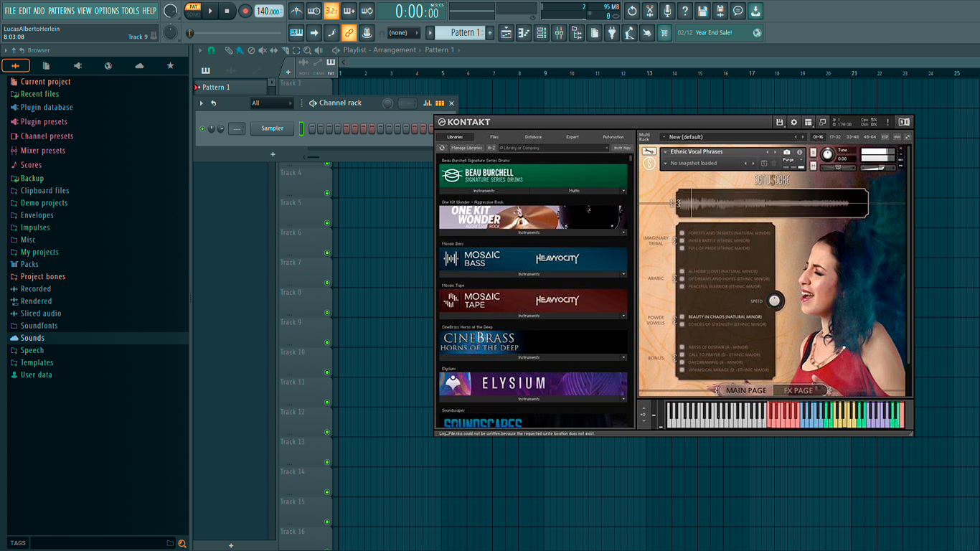Mute the Sampler channel green light
This screenshot has width=980, height=551.
click(x=202, y=129)
